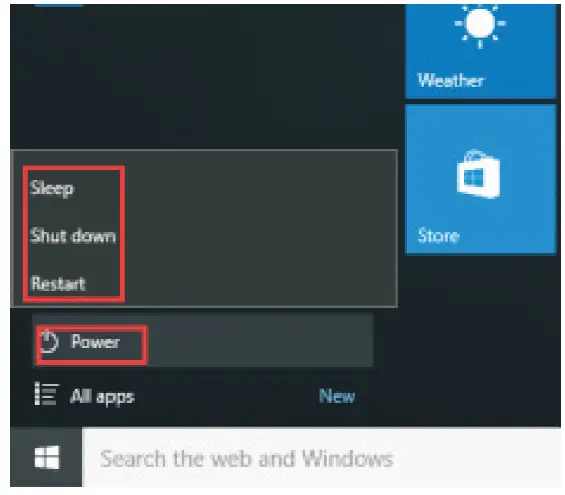Choose Shut down from power menu
Viewport: 565px width, 495px height.
(x=73, y=236)
